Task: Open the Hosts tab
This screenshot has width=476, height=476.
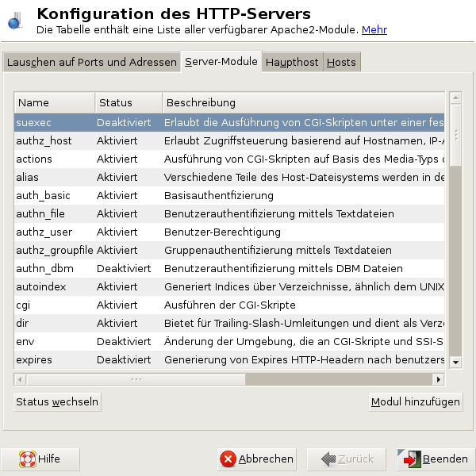Action: click(x=341, y=62)
